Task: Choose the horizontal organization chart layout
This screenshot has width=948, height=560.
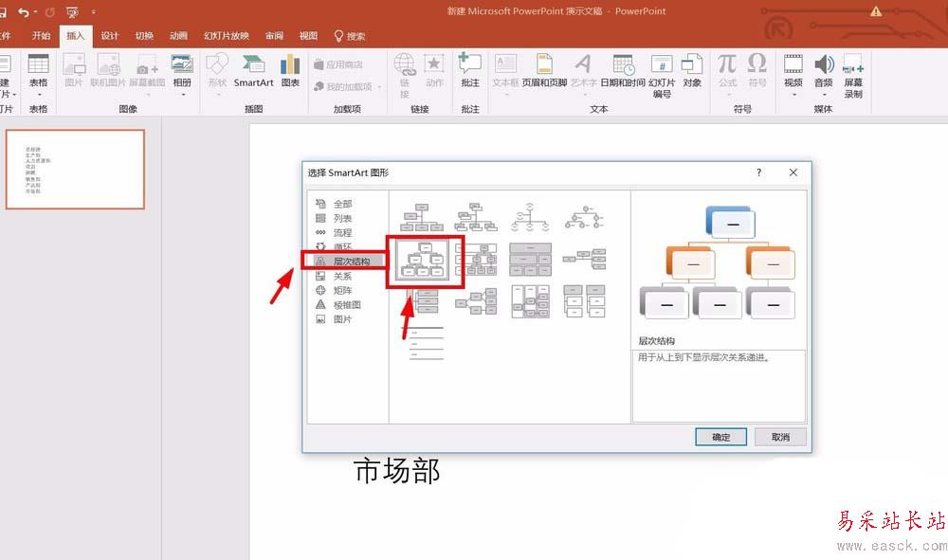Action: tap(585, 260)
